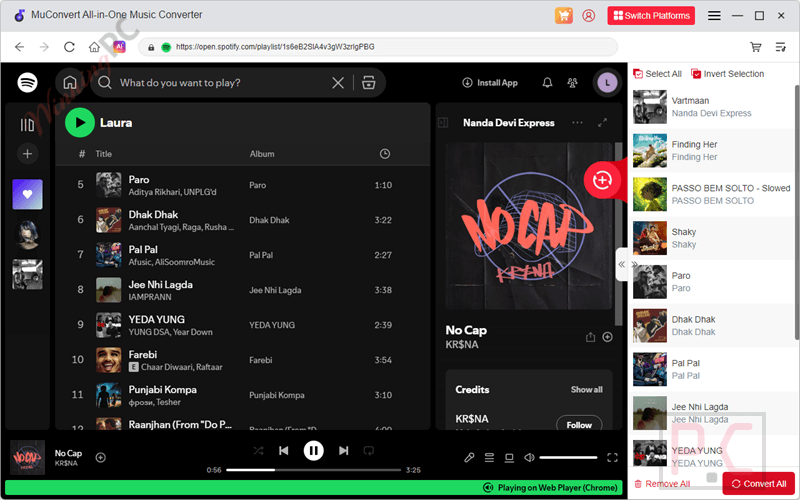The width and height of the screenshot is (800, 500).
Task: Hide the Now Playing view panel icon
Action: coord(443,122)
